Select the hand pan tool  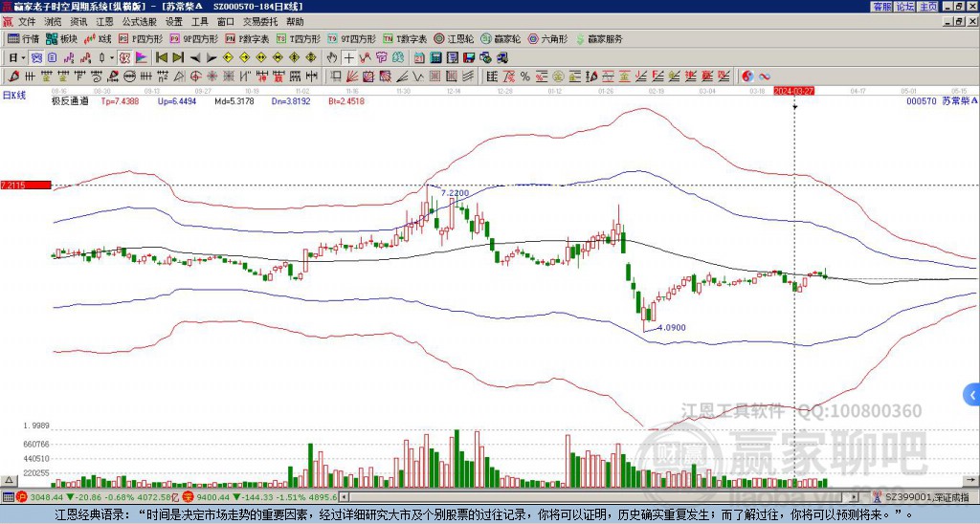[x=332, y=58]
